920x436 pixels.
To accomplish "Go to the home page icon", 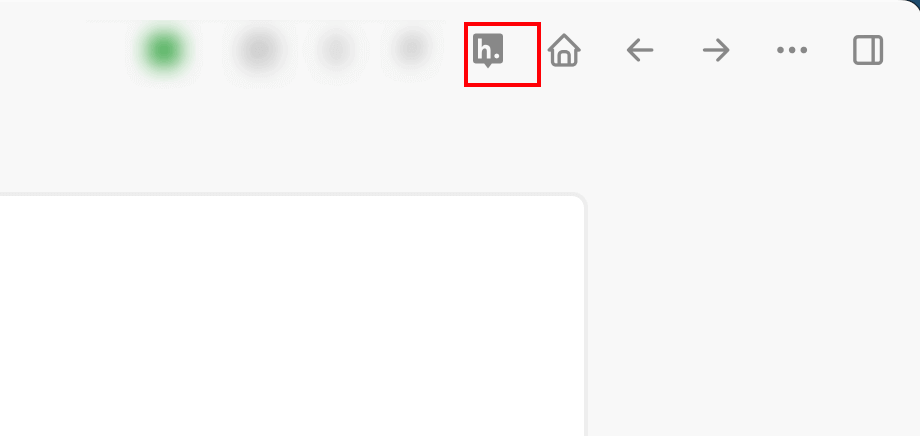I will (564, 50).
